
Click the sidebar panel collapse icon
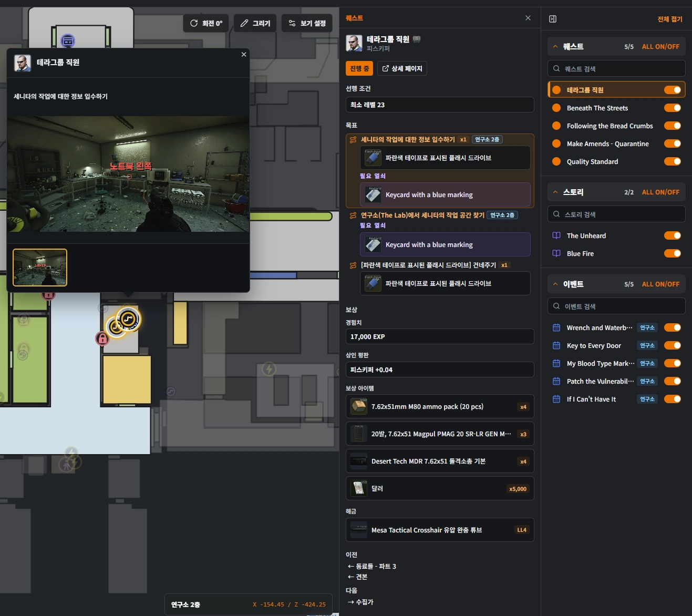[x=553, y=19]
